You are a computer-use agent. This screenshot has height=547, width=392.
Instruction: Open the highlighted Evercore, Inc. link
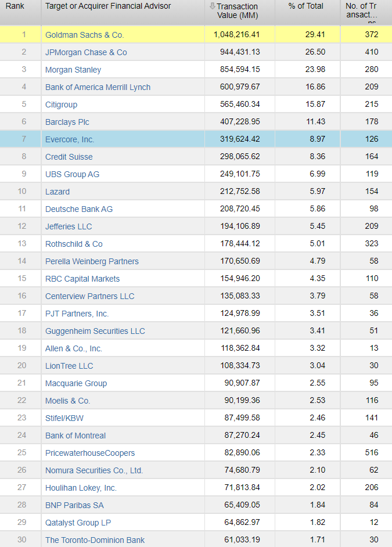coord(70,139)
